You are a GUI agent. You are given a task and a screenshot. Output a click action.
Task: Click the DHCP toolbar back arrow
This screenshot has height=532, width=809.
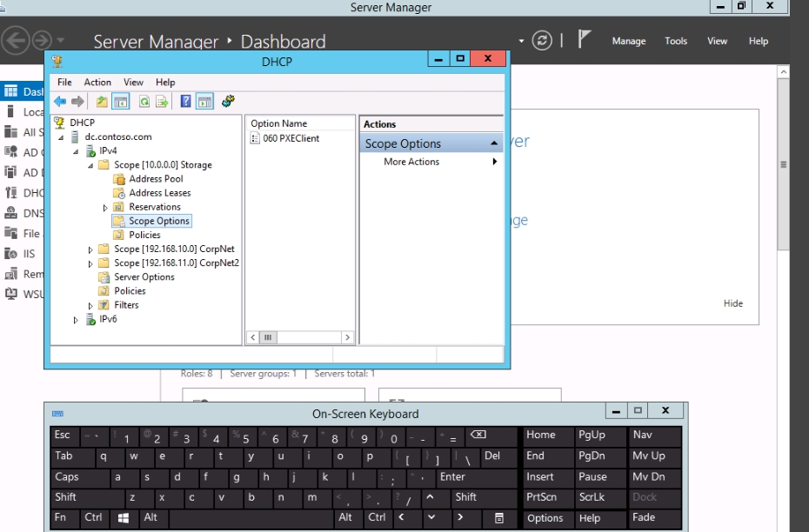[x=60, y=102]
